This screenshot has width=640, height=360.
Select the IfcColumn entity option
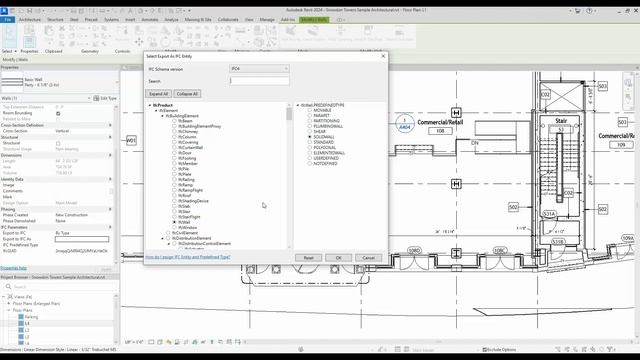[174, 137]
